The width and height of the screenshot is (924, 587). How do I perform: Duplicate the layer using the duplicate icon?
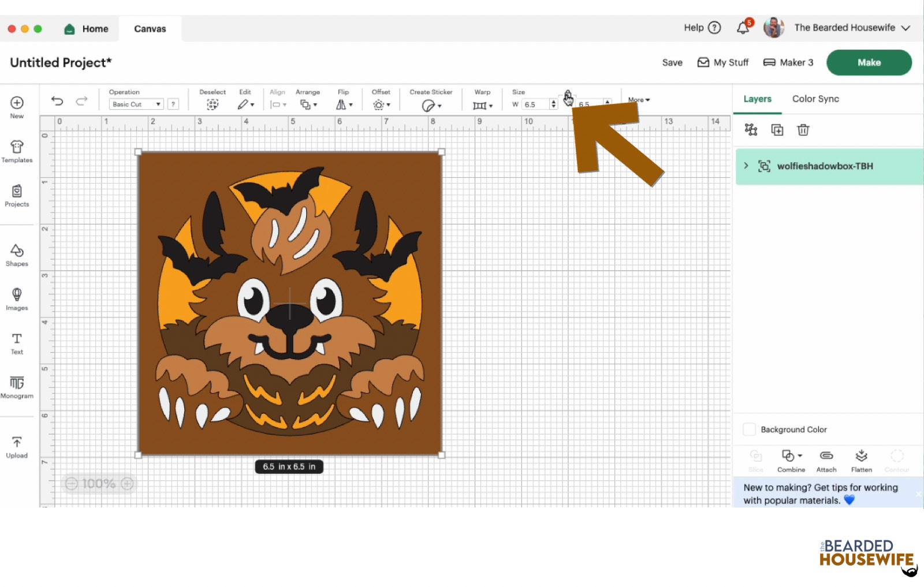pyautogui.click(x=777, y=130)
